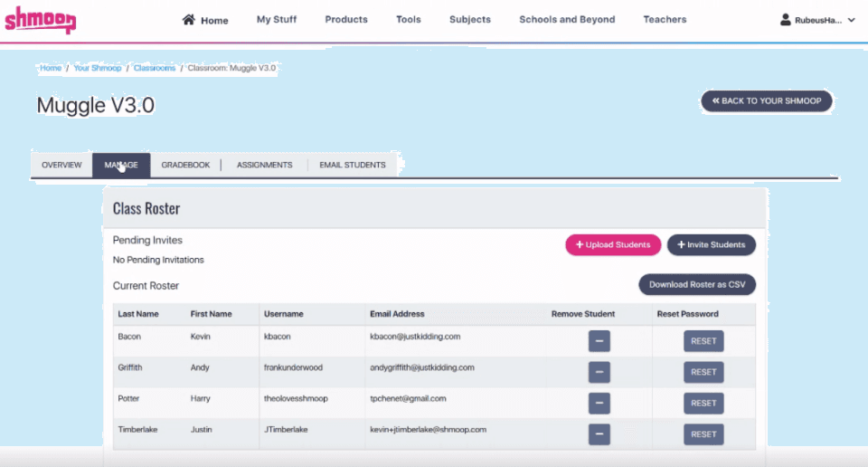Click email tpchenet@gmail.com

tap(408, 399)
